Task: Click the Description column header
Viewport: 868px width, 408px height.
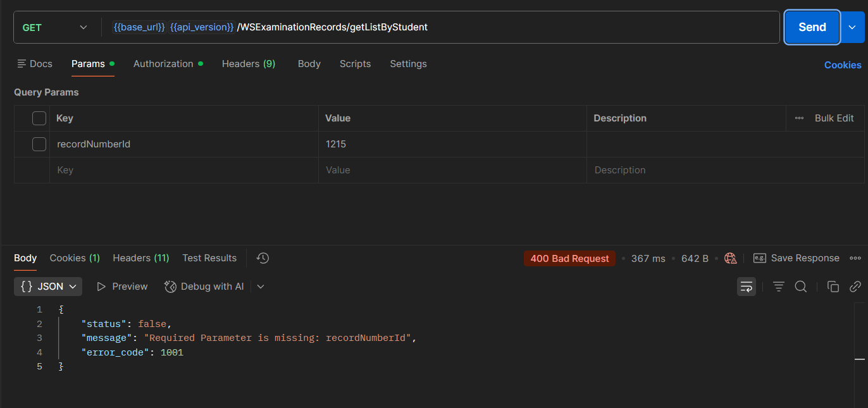Action: [x=620, y=118]
